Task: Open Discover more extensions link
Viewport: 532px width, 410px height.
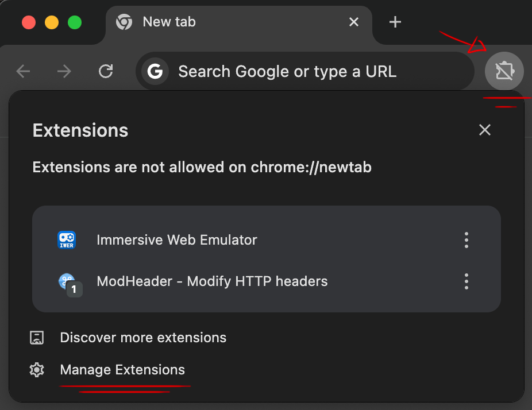Action: pyautogui.click(x=143, y=338)
